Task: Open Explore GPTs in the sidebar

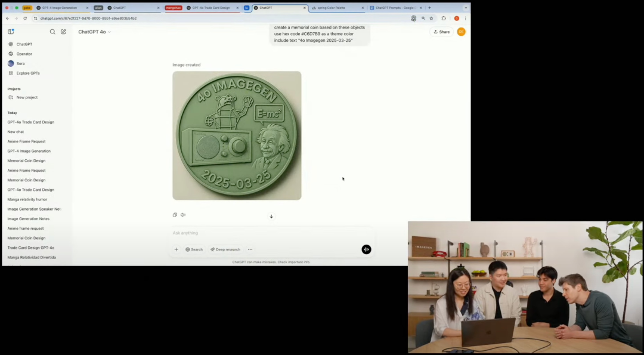Action: pyautogui.click(x=28, y=73)
